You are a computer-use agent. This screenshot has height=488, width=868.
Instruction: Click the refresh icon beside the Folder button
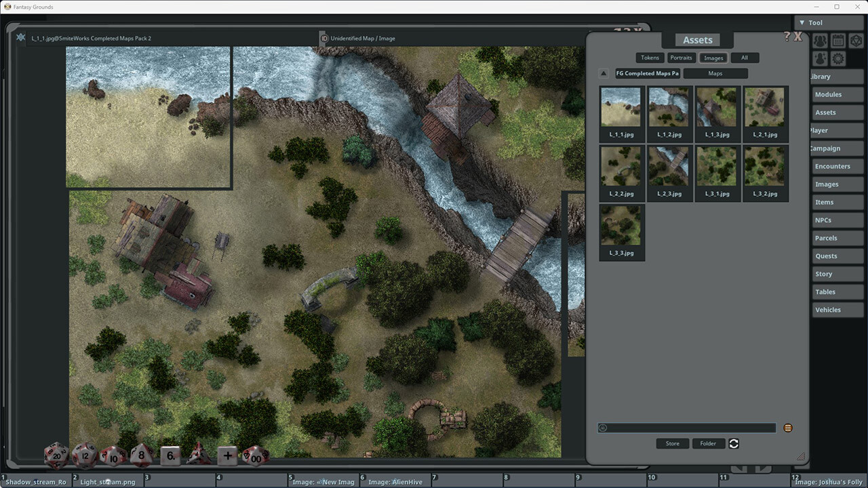coord(734,443)
